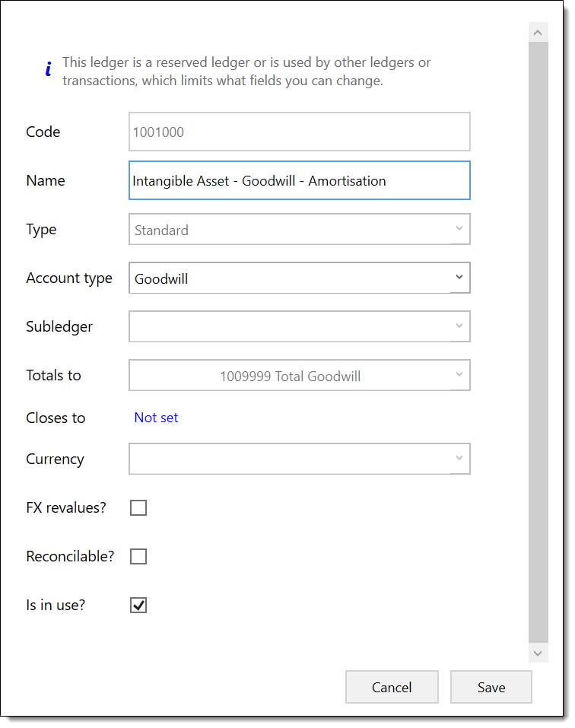Click the Subledger dropdown arrow icon

459,326
